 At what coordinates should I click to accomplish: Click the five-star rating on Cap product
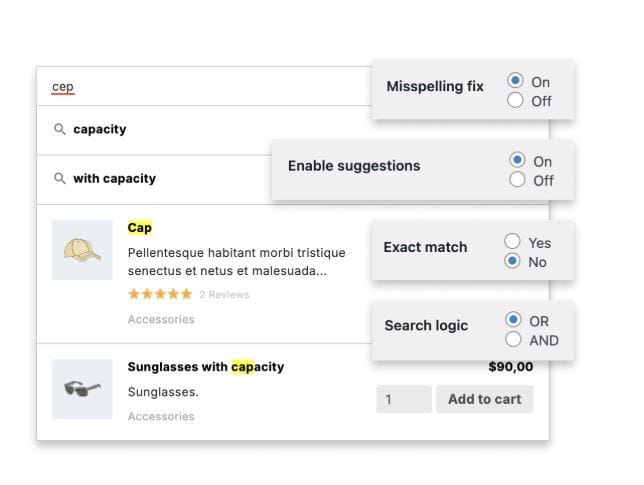(159, 294)
